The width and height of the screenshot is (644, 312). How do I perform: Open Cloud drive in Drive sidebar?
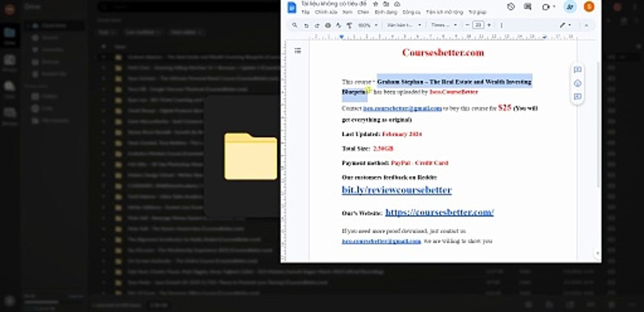pyautogui.click(x=54, y=26)
